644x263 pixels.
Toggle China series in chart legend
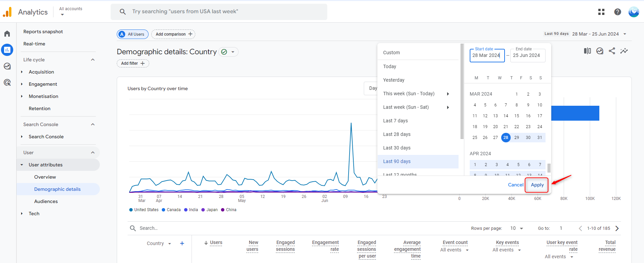click(x=229, y=210)
